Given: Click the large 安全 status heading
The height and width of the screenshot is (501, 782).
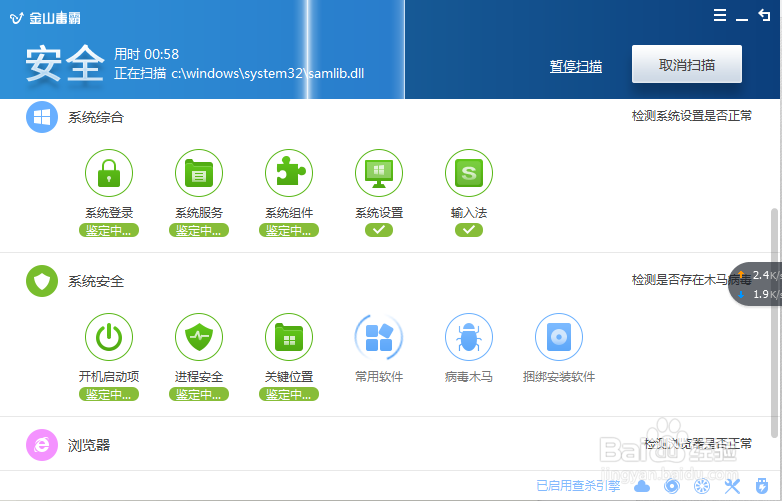Looking at the screenshot, I should (x=65, y=63).
